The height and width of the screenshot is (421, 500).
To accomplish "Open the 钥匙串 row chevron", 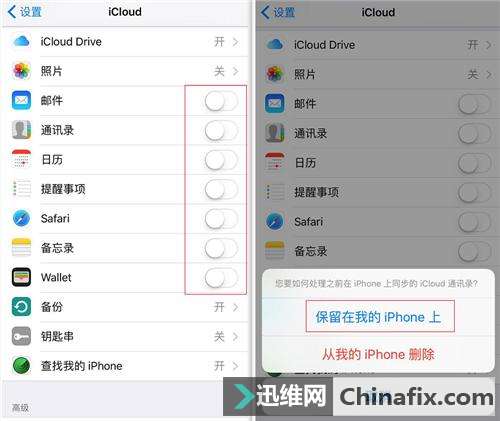I will click(x=236, y=337).
